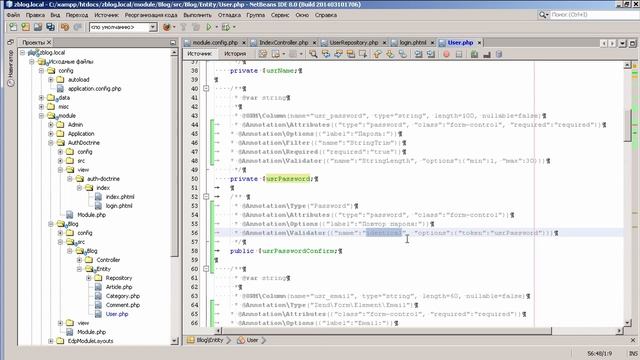This screenshot has height=360, width=640.
Task: Click the Blog\Entity breadcrumb
Action: [210, 340]
